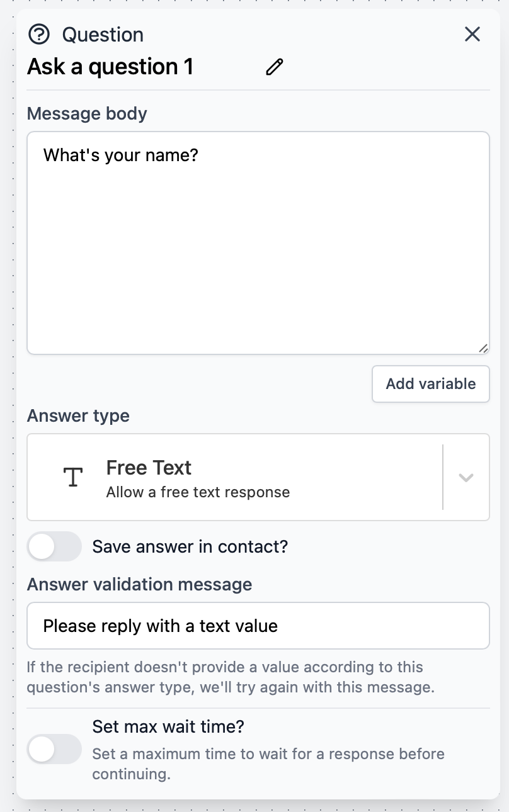
Task: Click the "What's your name?" message body
Action: click(x=258, y=242)
